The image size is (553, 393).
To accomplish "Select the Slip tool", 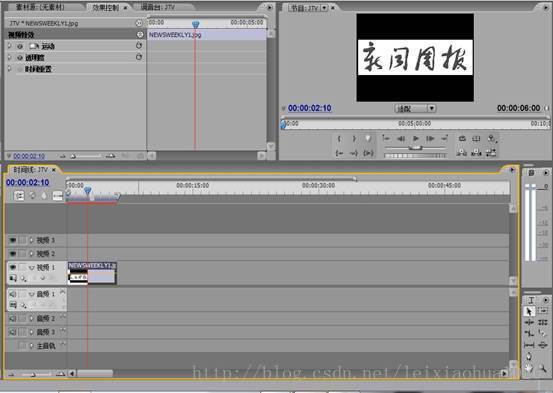I will [529, 345].
